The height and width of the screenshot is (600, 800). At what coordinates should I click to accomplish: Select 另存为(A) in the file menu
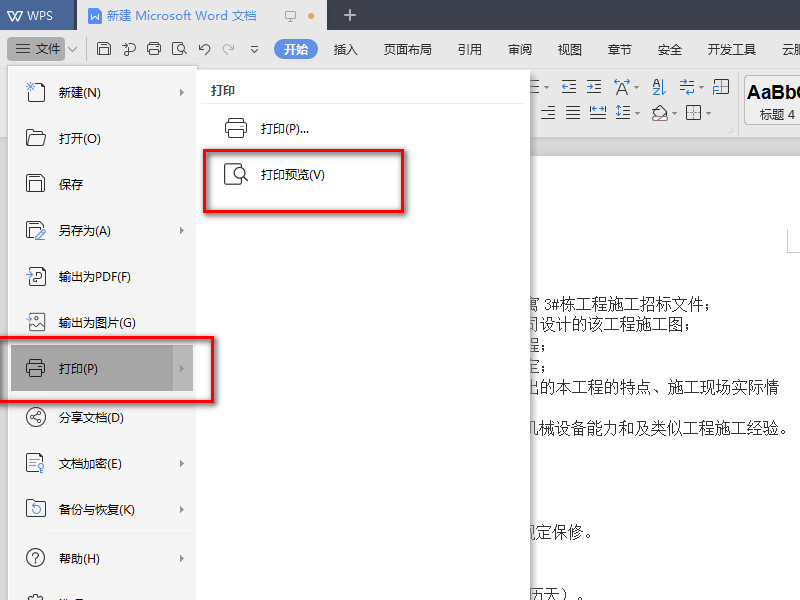(95, 230)
